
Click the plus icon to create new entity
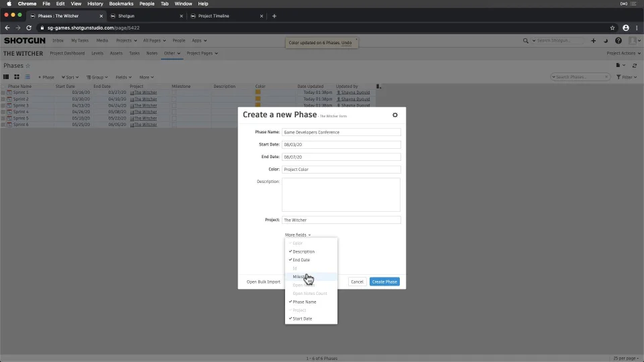[593, 41]
